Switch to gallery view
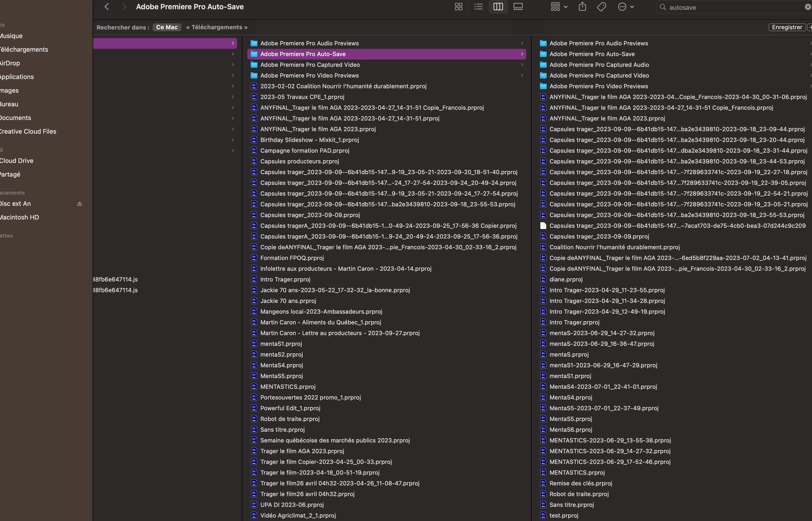This screenshot has width=812, height=521. point(518,7)
